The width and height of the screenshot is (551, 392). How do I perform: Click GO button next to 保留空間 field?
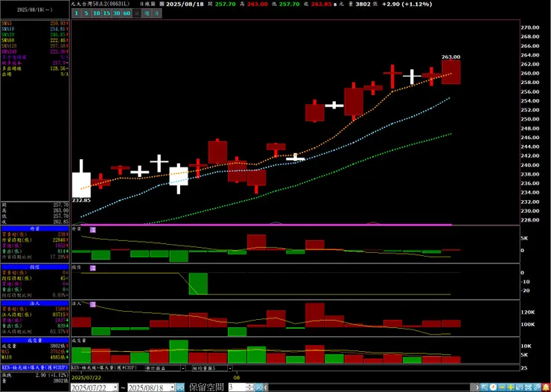[258, 388]
